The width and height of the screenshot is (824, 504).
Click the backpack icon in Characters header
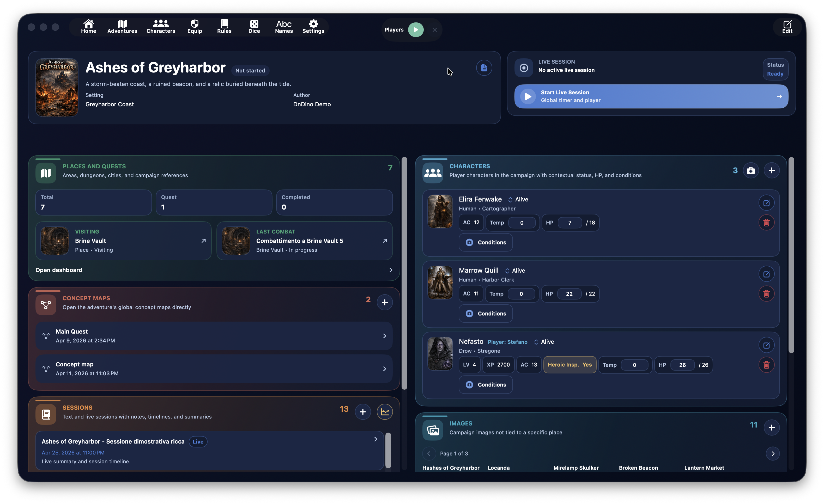(x=751, y=170)
